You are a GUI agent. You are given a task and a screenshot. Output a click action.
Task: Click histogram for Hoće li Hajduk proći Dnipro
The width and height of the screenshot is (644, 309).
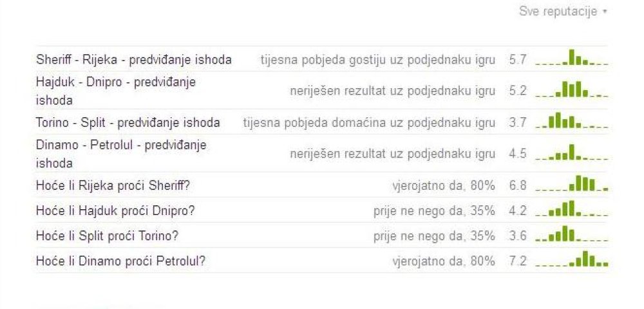(572, 209)
